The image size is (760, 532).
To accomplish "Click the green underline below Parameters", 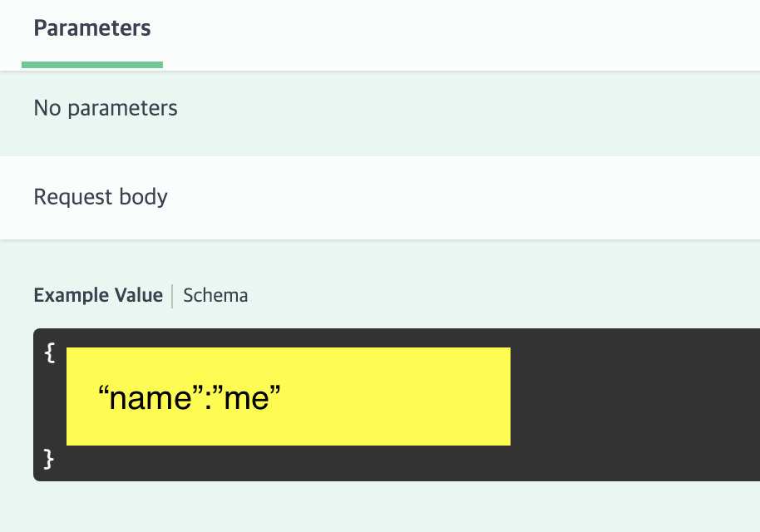I will tap(91, 64).
